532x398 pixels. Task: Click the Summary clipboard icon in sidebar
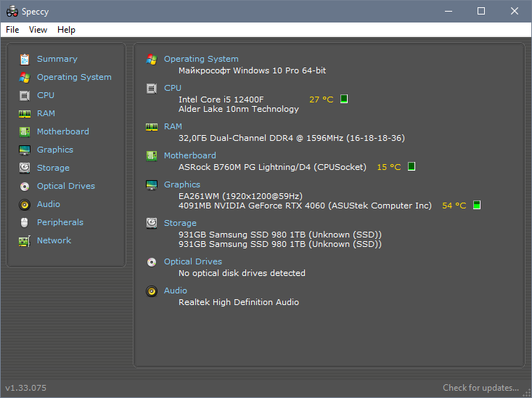25,59
